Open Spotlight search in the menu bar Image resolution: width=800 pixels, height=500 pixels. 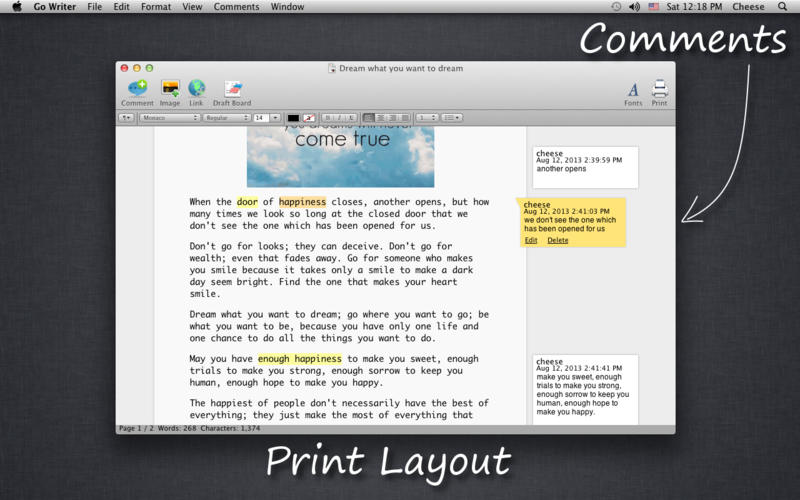pos(782,7)
